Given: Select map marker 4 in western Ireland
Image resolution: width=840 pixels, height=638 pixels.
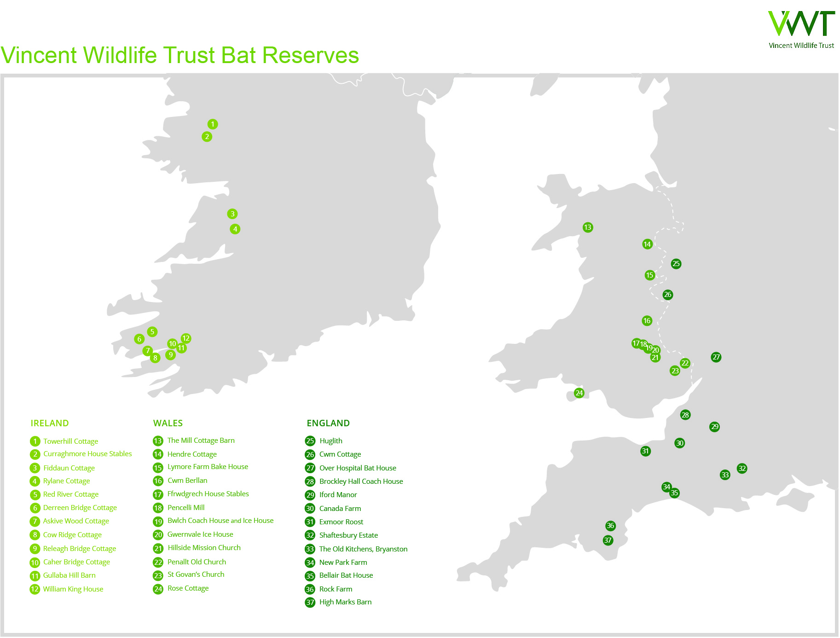Looking at the screenshot, I should tap(235, 229).
